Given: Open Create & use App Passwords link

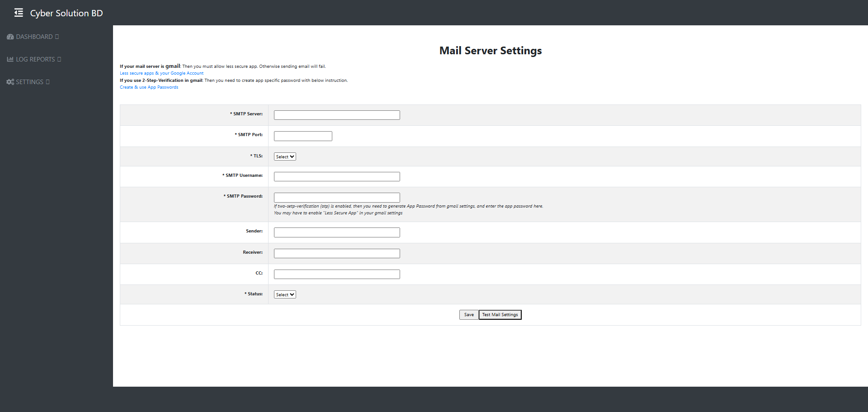Looking at the screenshot, I should (149, 87).
